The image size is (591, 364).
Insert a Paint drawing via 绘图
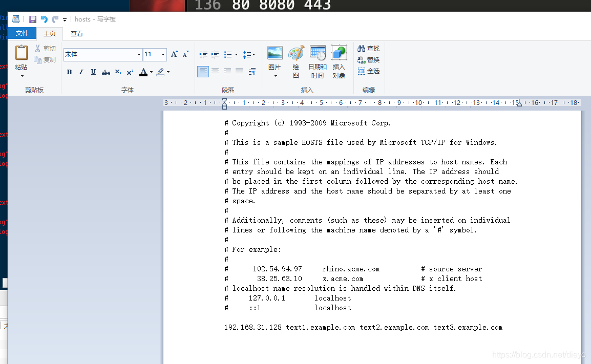point(296,62)
